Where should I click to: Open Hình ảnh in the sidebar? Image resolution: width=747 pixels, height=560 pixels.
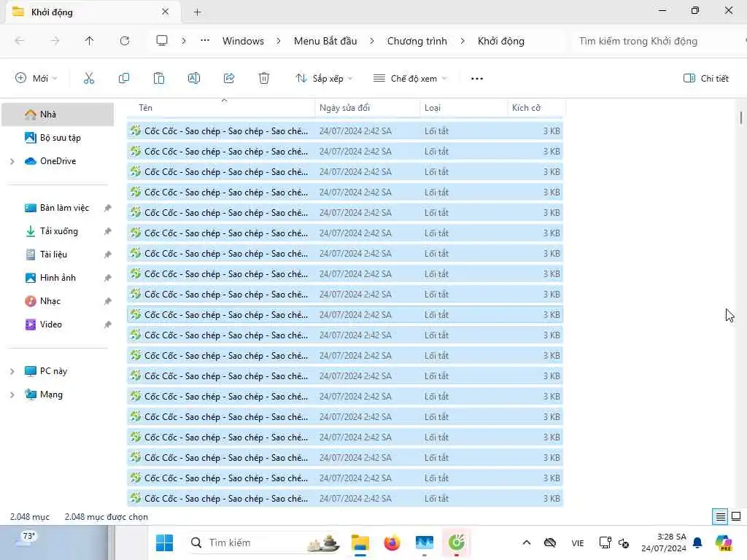click(x=58, y=278)
